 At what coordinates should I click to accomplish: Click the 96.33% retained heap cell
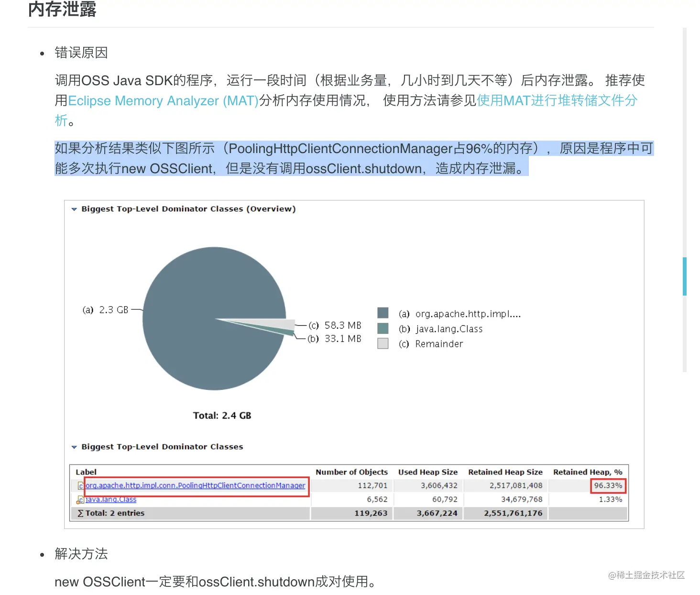pyautogui.click(x=608, y=485)
